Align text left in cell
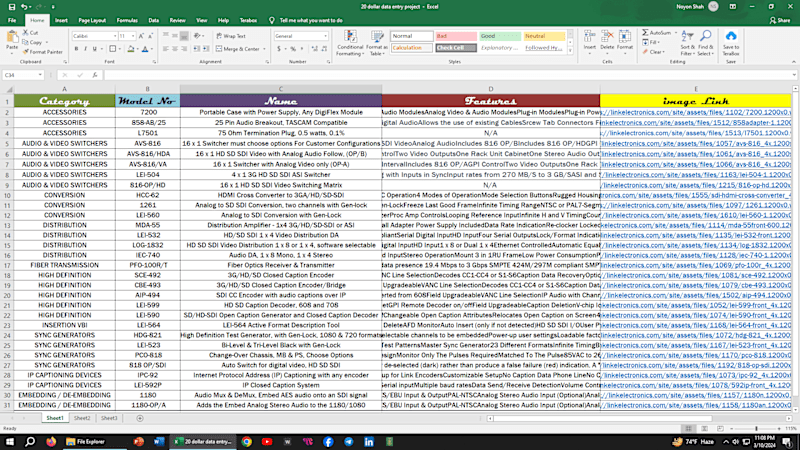Screen dimensions: 800x450 (165, 49)
